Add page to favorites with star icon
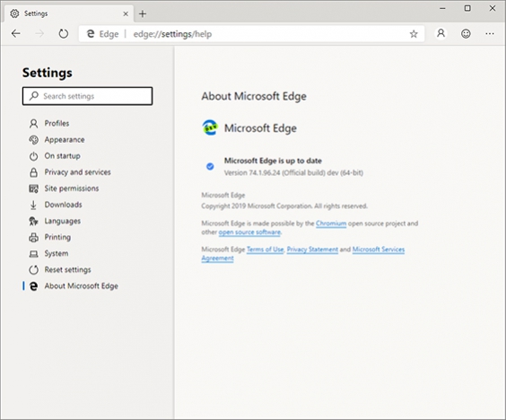Image resolution: width=506 pixels, height=420 pixels. pyautogui.click(x=414, y=34)
